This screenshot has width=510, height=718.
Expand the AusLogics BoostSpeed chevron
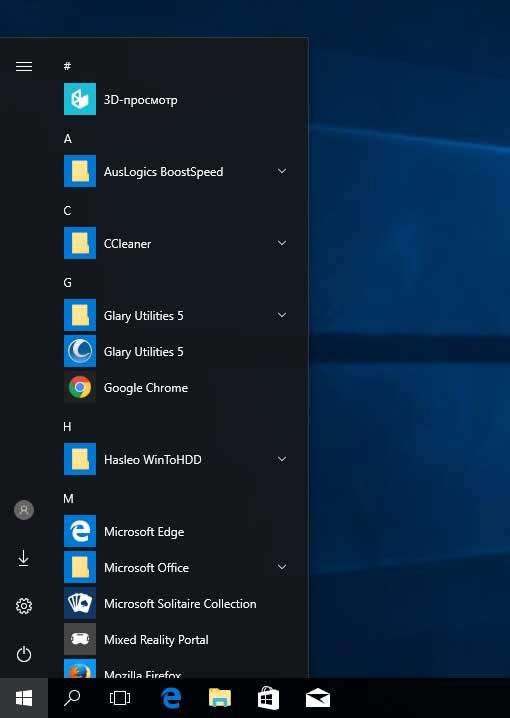pyautogui.click(x=282, y=171)
